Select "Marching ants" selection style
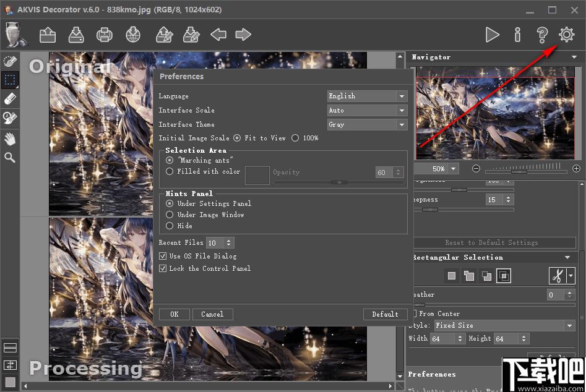This screenshot has width=586, height=392. click(170, 160)
